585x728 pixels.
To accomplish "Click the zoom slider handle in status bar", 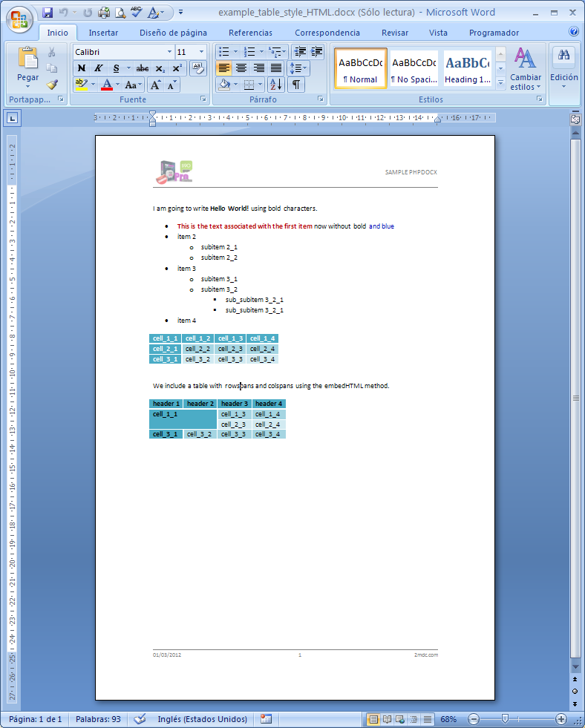I will 505,718.
